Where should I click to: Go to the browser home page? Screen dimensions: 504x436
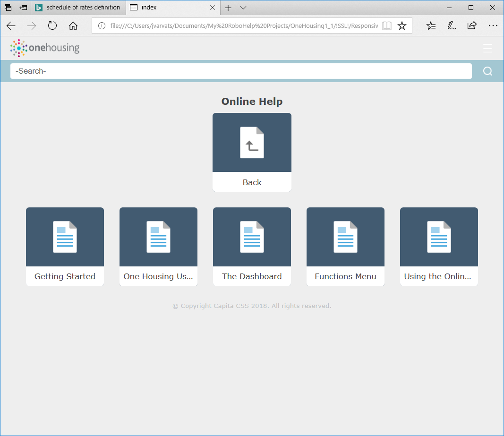pos(73,26)
